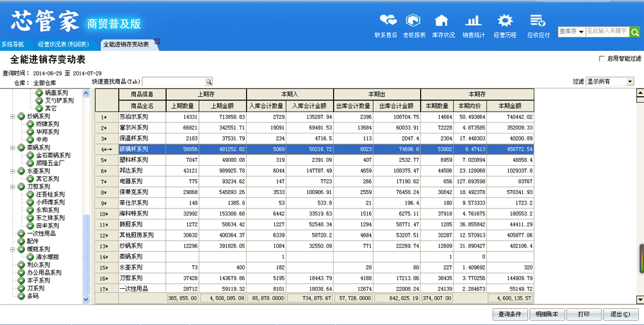
Task: Select the 刀系列 tree item
Action: coord(35,288)
